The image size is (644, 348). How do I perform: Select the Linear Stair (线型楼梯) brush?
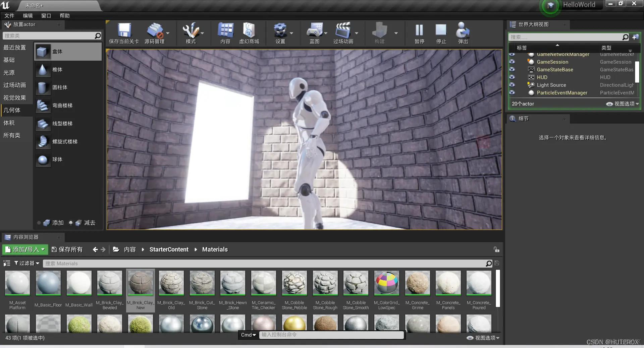click(68, 124)
